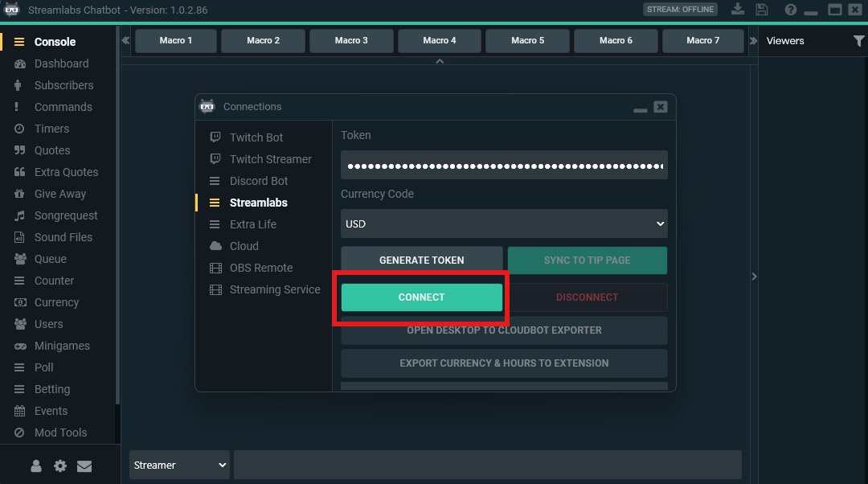Screen dimensions: 868x484
Task: Click the save disk icon in title bar
Action: 762,10
